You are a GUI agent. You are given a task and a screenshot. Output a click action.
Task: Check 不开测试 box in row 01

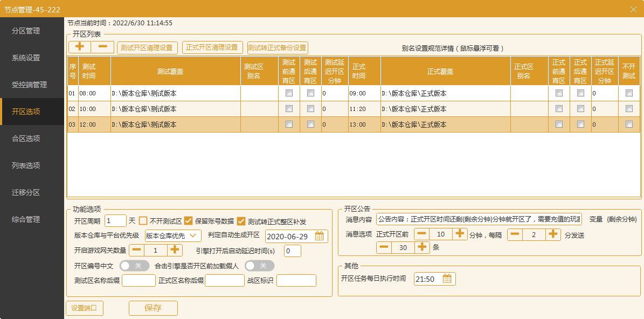629,93
